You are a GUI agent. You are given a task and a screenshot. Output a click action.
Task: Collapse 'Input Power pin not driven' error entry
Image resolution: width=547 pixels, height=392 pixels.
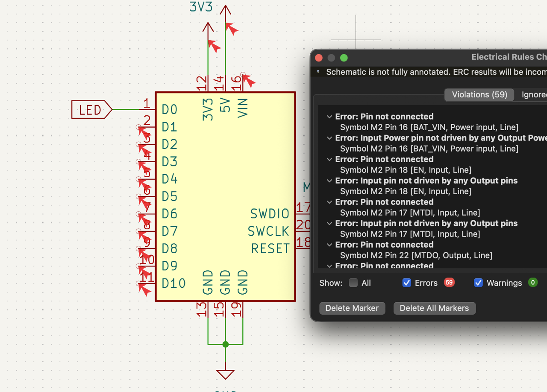coord(329,138)
